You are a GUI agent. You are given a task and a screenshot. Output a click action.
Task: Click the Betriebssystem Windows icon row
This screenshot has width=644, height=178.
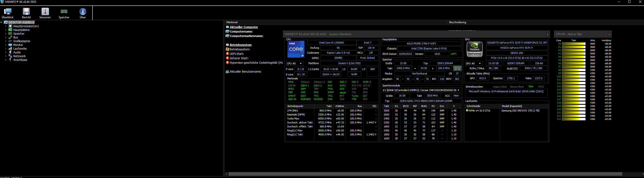(227, 49)
